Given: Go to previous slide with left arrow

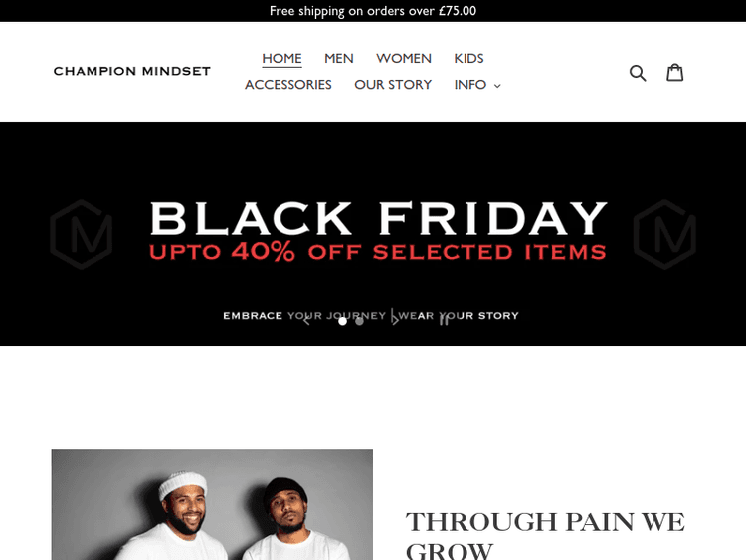Looking at the screenshot, I should pyautogui.click(x=307, y=321).
